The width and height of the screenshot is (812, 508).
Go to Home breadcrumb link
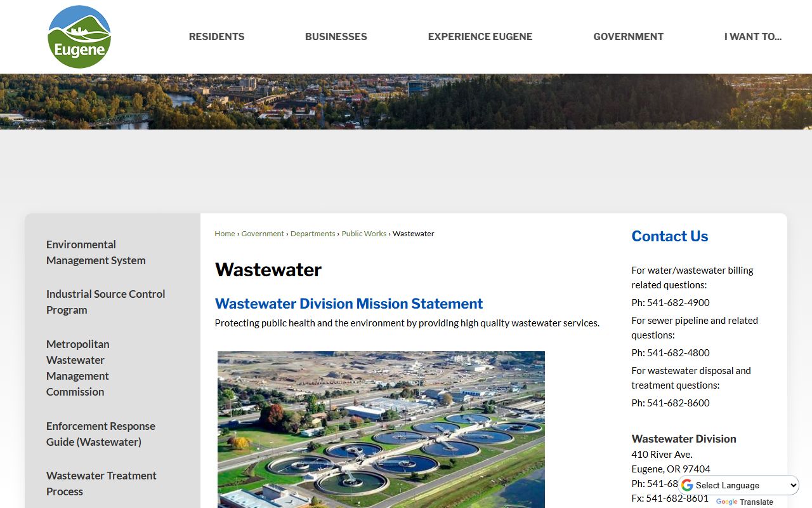point(225,234)
